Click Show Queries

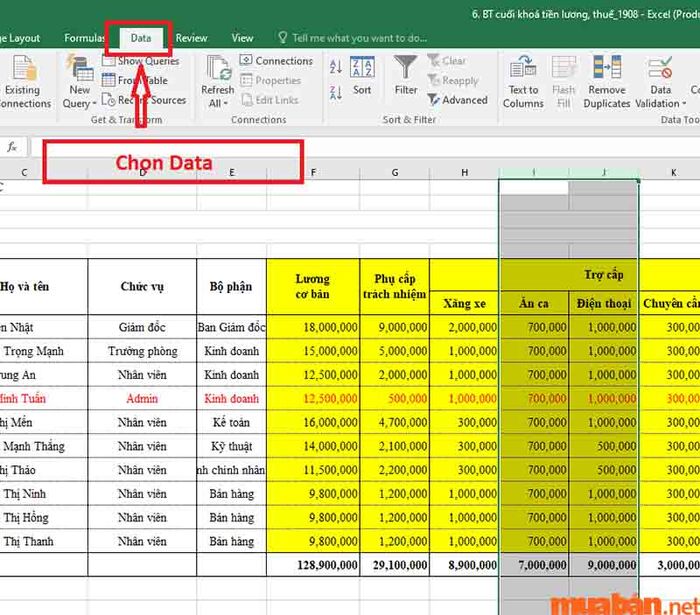(x=141, y=61)
